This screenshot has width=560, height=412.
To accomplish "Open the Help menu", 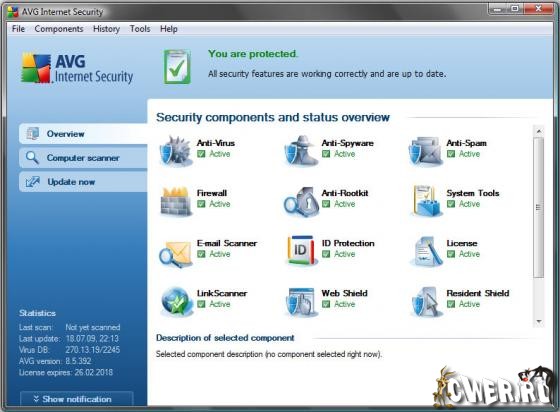I will pyautogui.click(x=169, y=29).
